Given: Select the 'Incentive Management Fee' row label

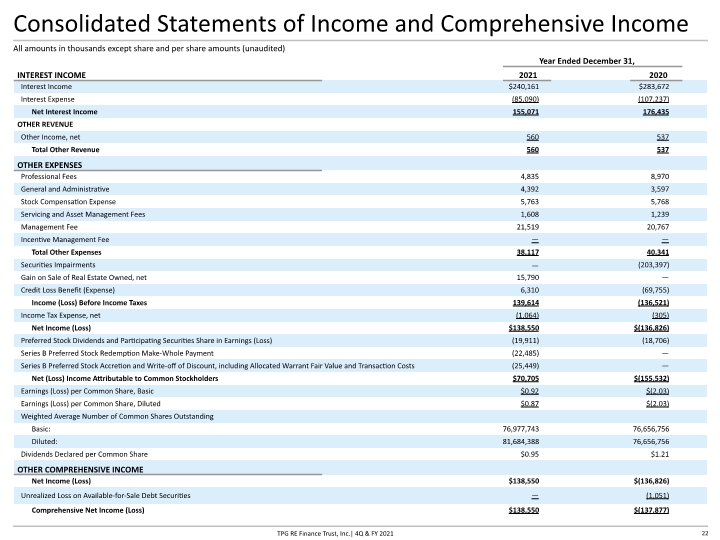Looking at the screenshot, I should click(65, 240).
